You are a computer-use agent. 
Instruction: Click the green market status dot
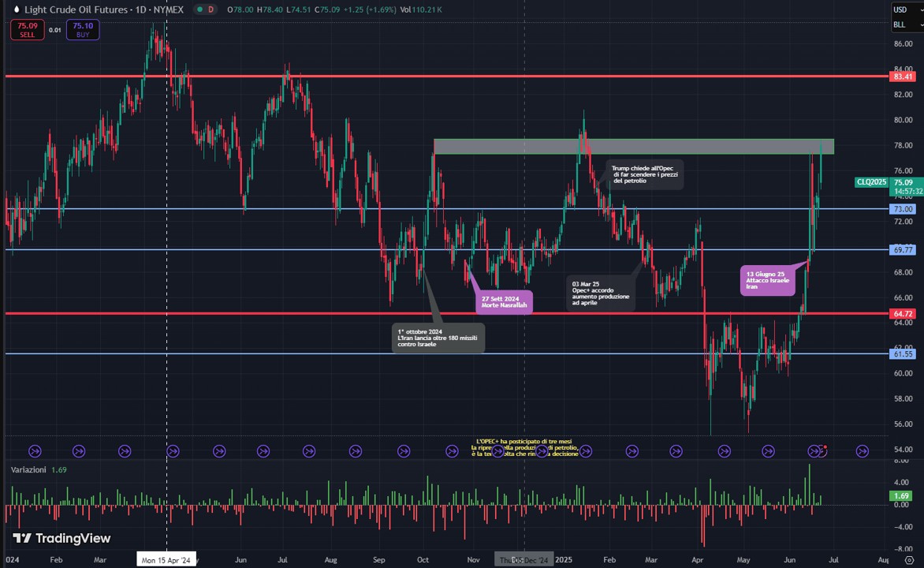click(198, 9)
